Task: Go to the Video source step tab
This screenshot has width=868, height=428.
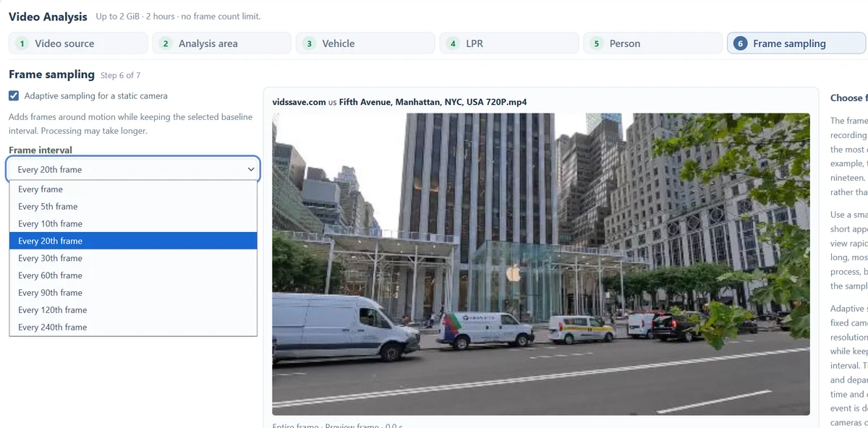Action: [x=78, y=43]
